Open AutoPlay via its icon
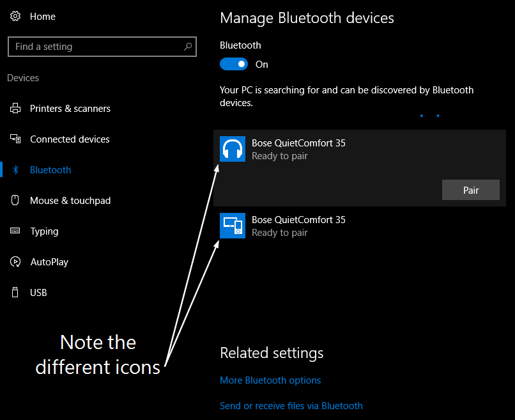The width and height of the screenshot is (515, 420). tap(15, 261)
